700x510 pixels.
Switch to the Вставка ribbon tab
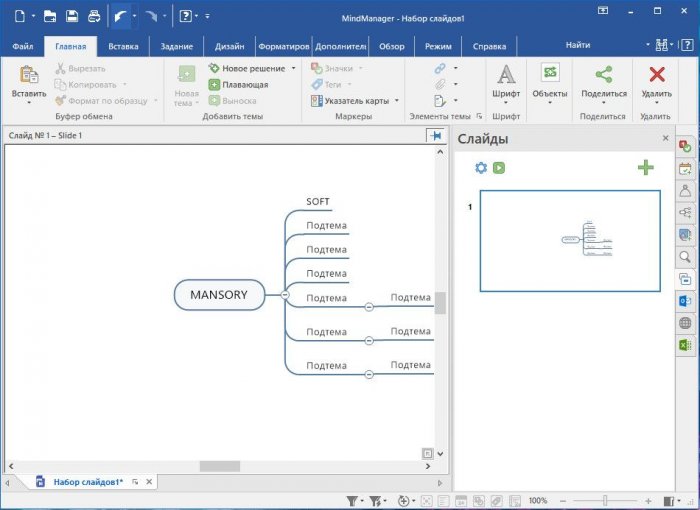click(123, 46)
